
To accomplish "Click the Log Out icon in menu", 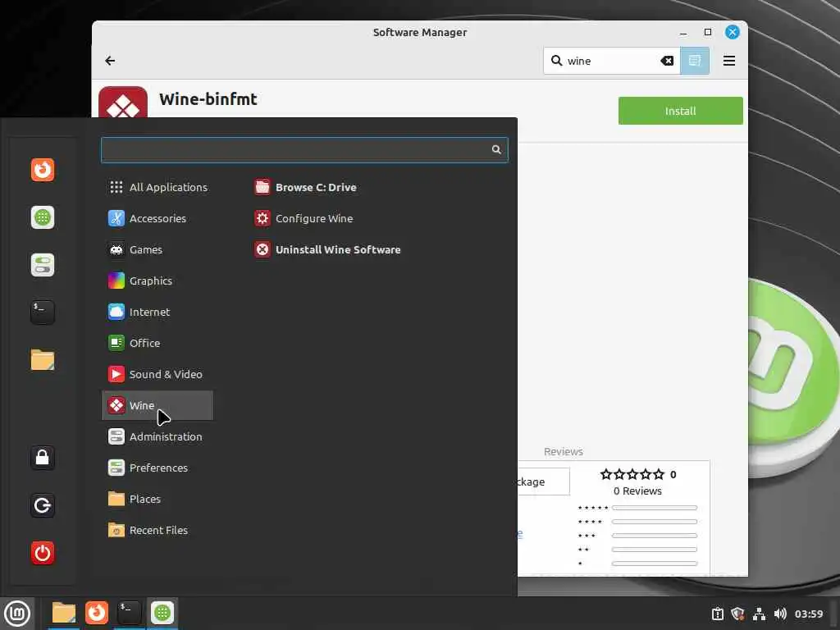I will [x=43, y=505].
